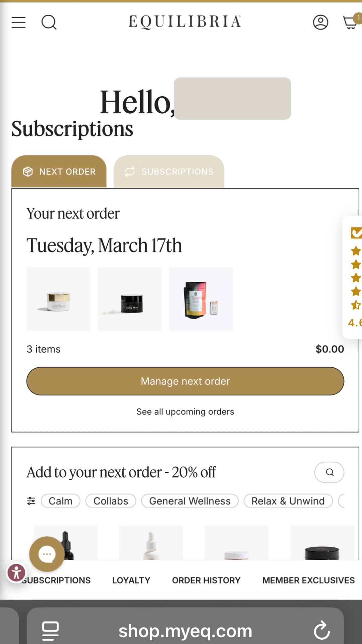Switch to the Next Order tab

(59, 171)
